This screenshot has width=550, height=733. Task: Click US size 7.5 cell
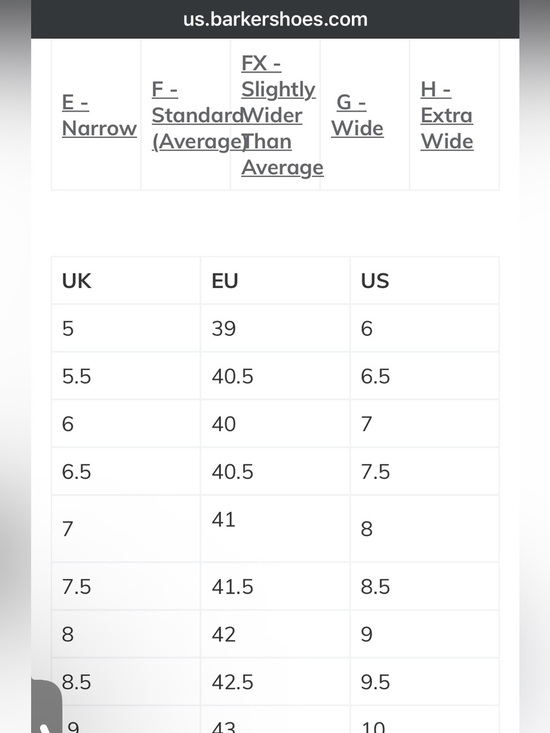coord(425,472)
